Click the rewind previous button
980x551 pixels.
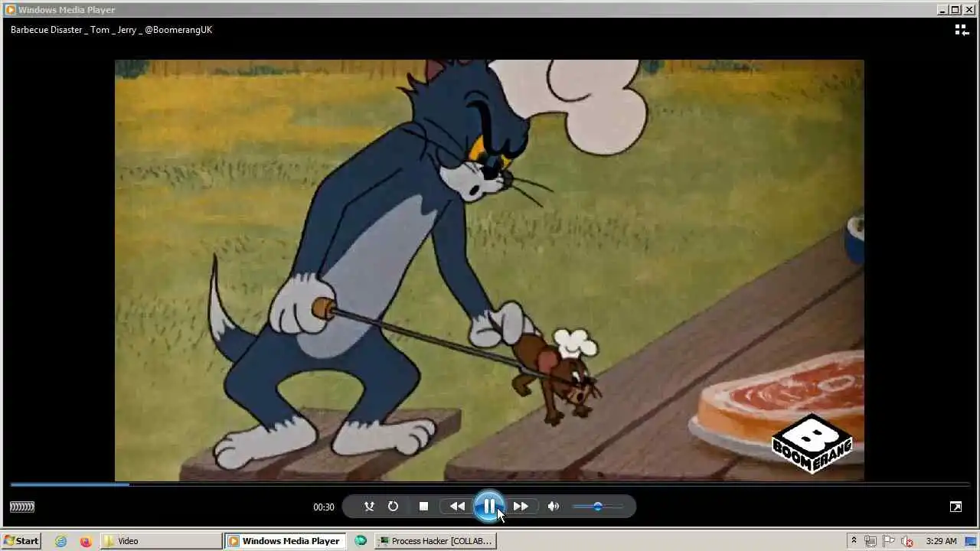pos(457,506)
